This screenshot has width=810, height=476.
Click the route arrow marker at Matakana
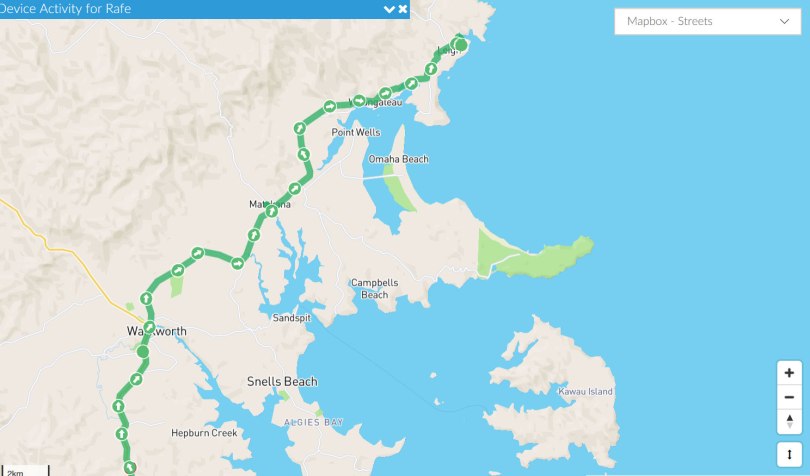(x=271, y=211)
